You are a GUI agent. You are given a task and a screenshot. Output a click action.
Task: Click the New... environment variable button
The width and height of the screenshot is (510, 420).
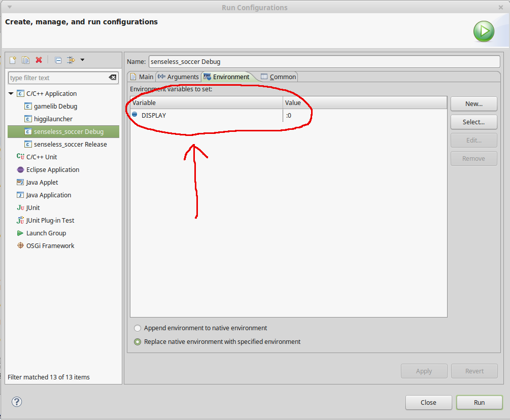pyautogui.click(x=473, y=103)
